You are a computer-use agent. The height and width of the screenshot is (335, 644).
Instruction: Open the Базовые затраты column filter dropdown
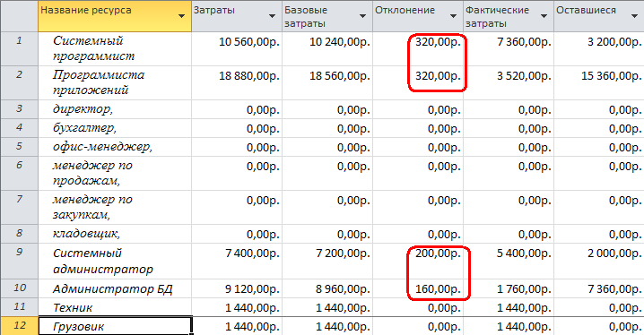362,16
